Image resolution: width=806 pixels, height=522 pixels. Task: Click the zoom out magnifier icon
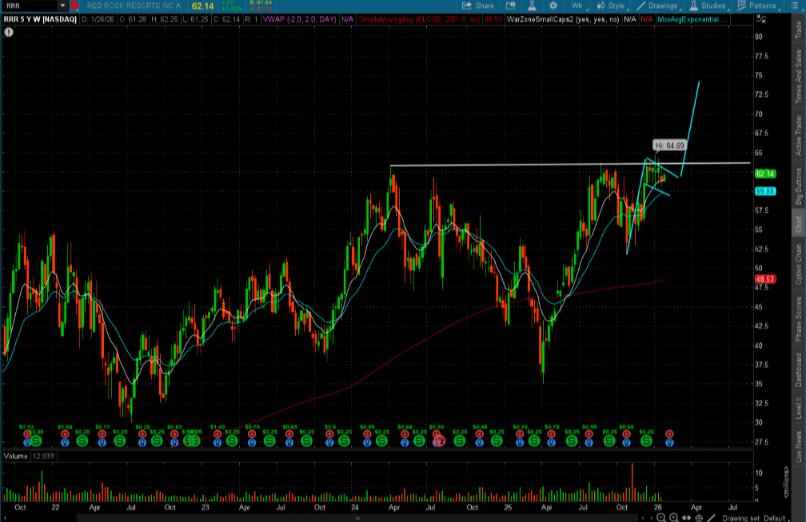click(661, 517)
